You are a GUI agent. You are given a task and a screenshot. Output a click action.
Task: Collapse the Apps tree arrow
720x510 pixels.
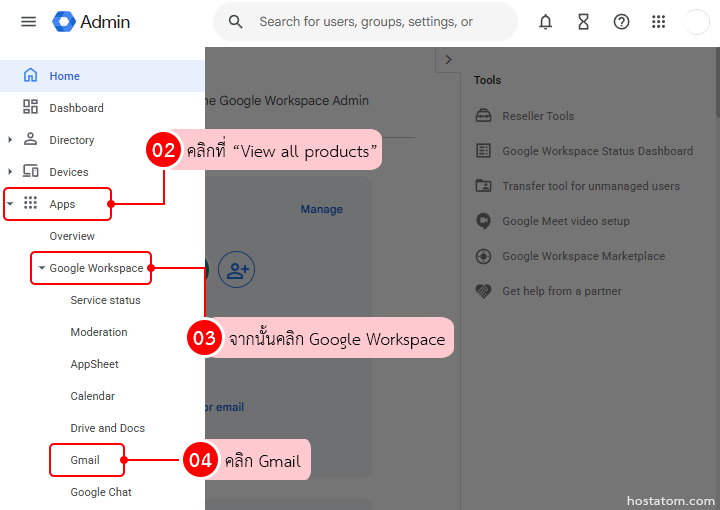(10, 203)
